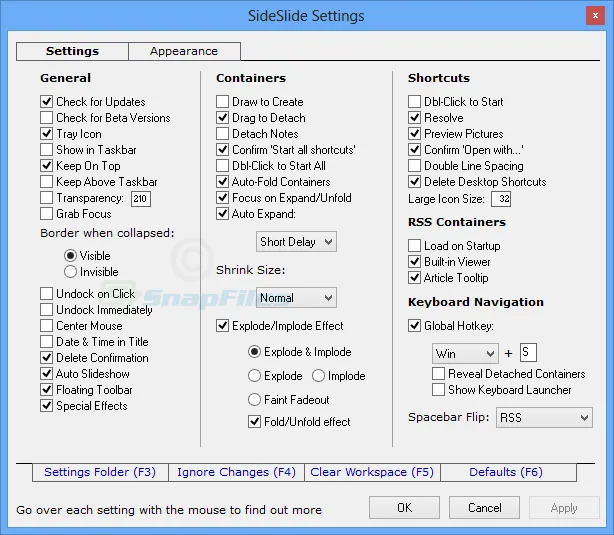Toggle Article Tooltip checkbox
This screenshot has height=535, width=614.
(x=414, y=278)
